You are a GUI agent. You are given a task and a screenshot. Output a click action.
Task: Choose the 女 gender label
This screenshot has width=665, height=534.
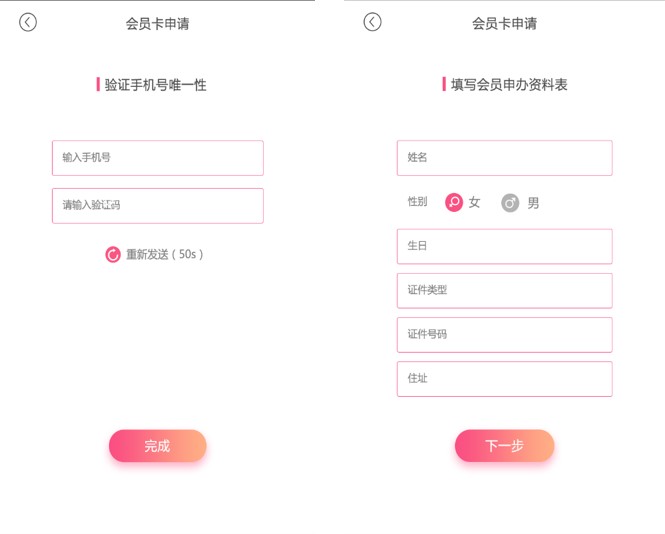point(474,203)
